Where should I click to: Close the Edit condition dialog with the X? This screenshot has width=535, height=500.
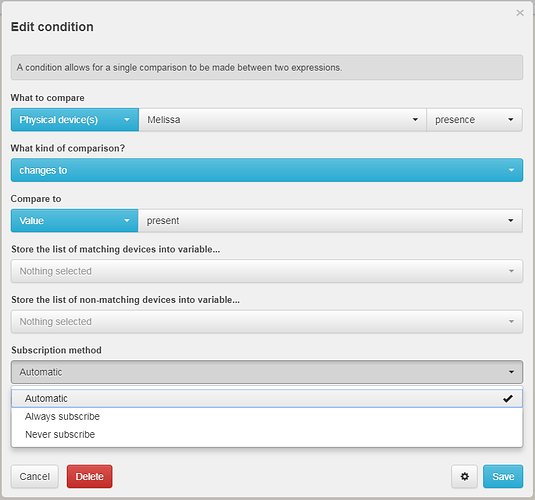[x=520, y=13]
